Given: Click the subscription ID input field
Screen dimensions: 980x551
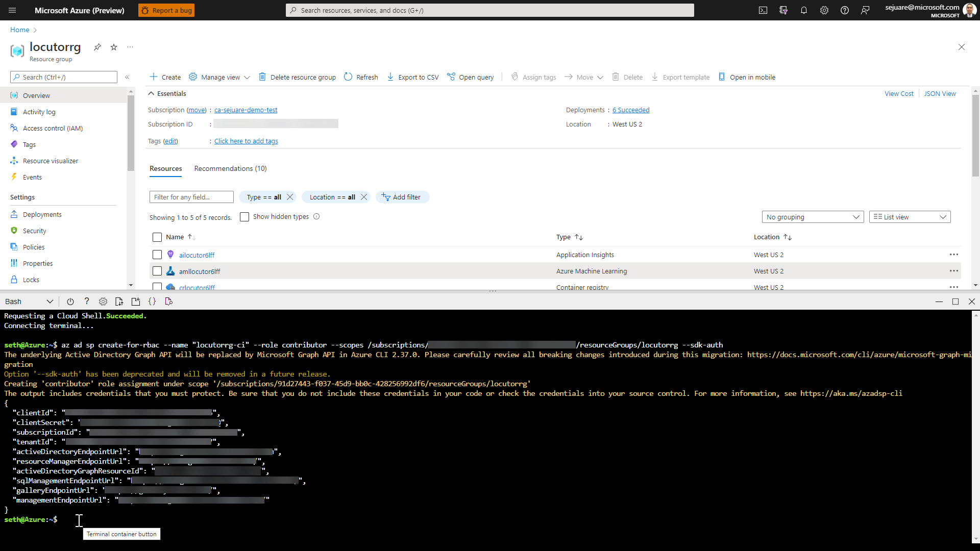Looking at the screenshot, I should (x=275, y=124).
